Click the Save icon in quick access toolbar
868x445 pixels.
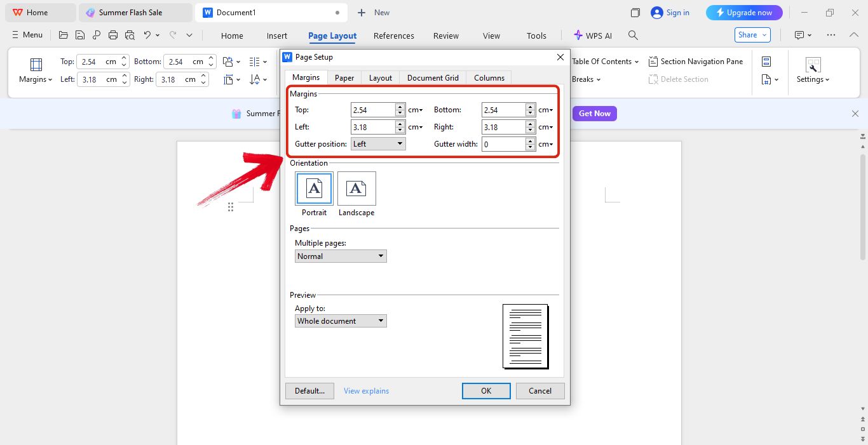80,35
